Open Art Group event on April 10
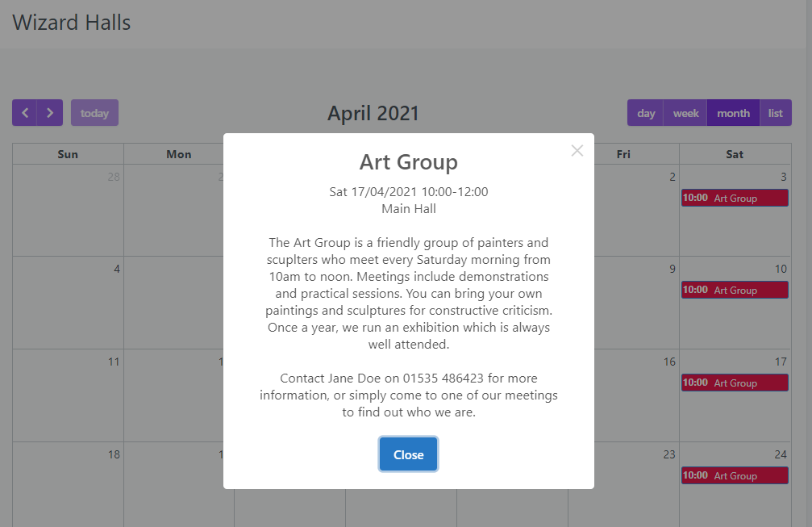 [735, 291]
